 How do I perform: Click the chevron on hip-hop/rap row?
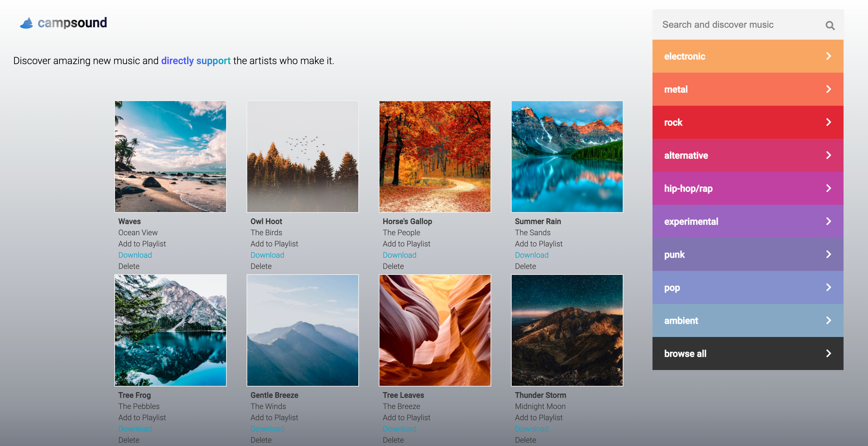pos(829,188)
